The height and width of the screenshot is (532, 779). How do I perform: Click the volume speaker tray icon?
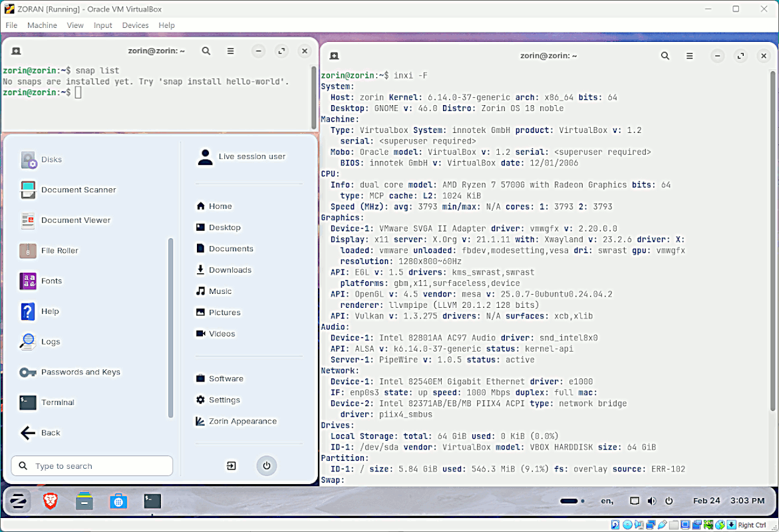coord(652,501)
